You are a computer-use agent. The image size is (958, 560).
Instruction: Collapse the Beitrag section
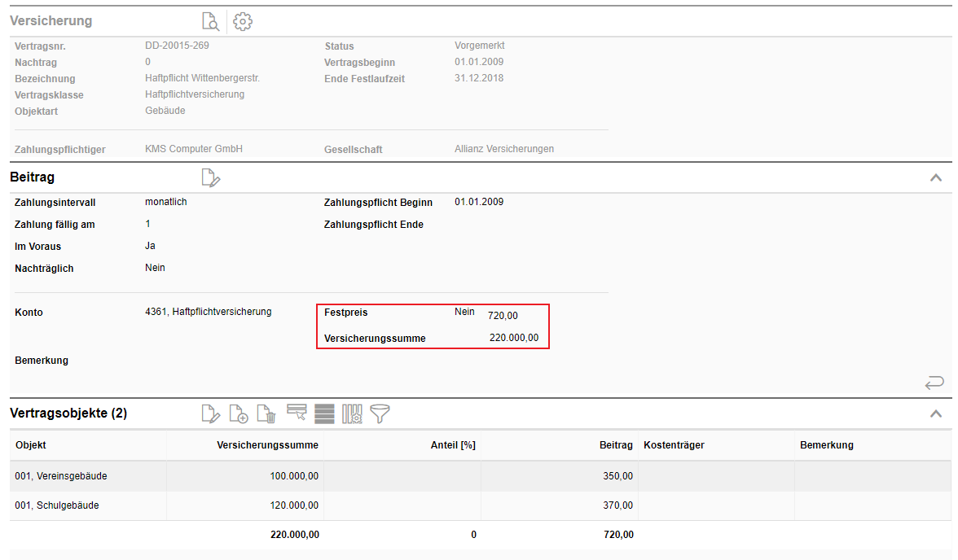click(936, 177)
